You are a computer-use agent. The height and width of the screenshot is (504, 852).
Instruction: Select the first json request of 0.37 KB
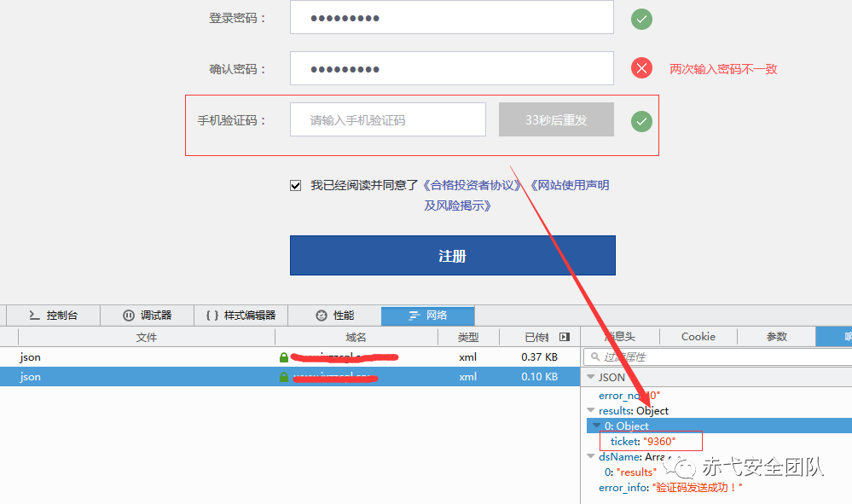click(290, 356)
